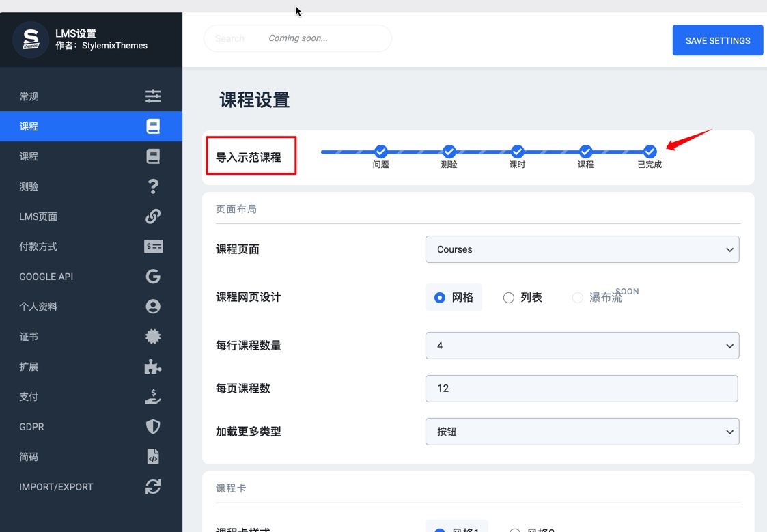Go to 付款方式 settings section
The width and height of the screenshot is (767, 532).
[91, 247]
